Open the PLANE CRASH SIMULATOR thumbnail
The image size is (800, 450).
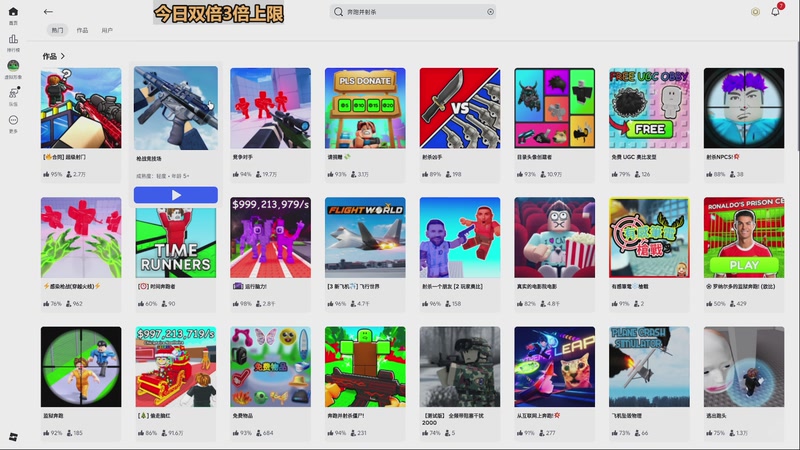pos(649,367)
